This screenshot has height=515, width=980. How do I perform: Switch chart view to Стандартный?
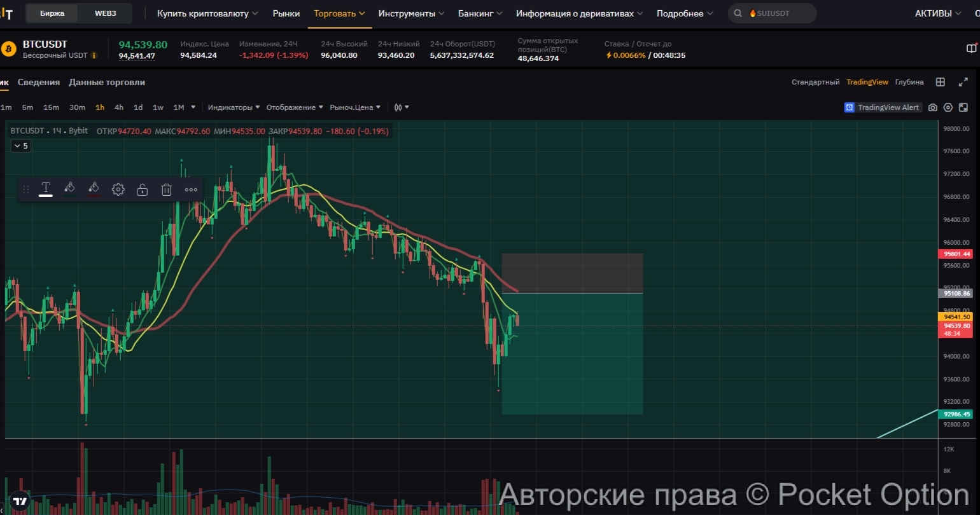coord(815,82)
